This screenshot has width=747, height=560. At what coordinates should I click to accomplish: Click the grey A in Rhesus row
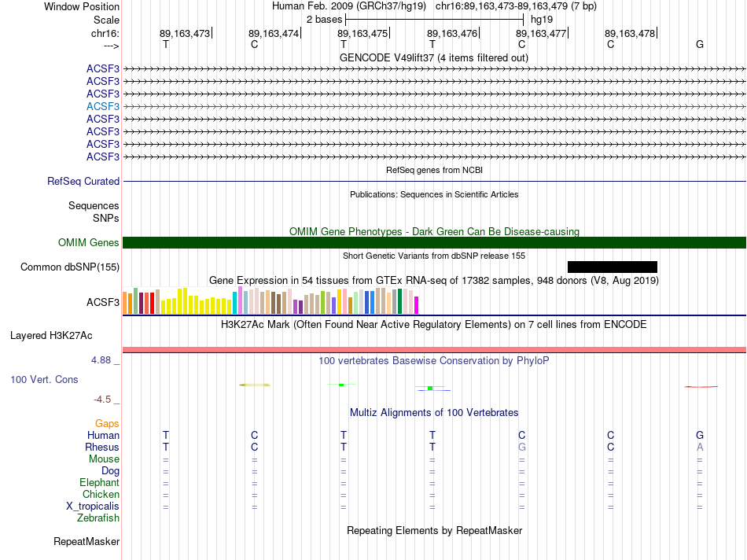coord(700,447)
